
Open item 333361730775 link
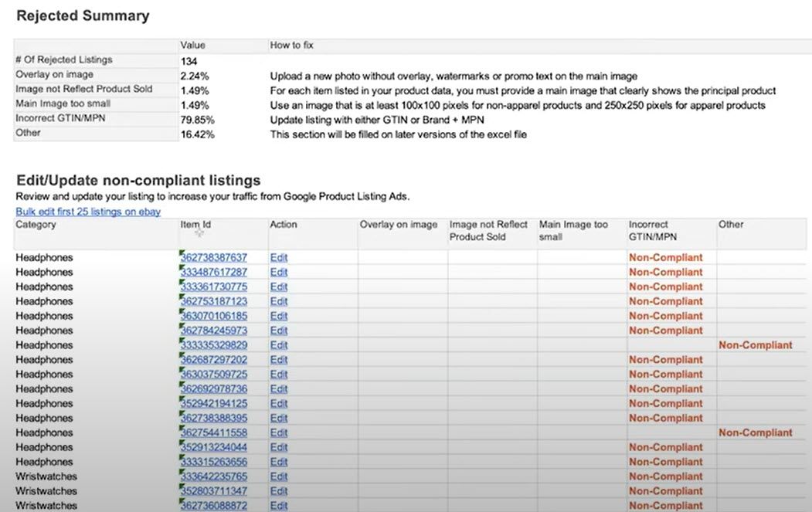click(x=214, y=287)
